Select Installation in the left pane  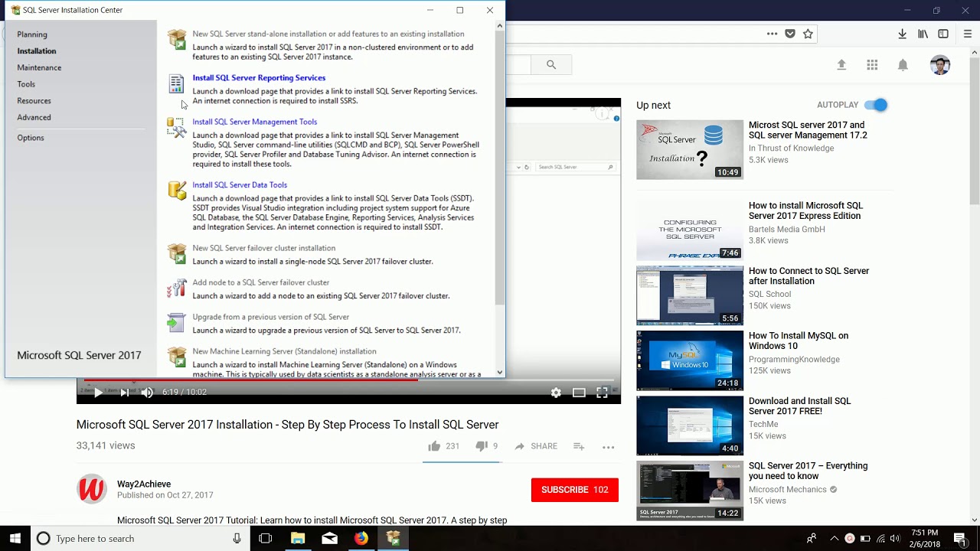[x=37, y=51]
